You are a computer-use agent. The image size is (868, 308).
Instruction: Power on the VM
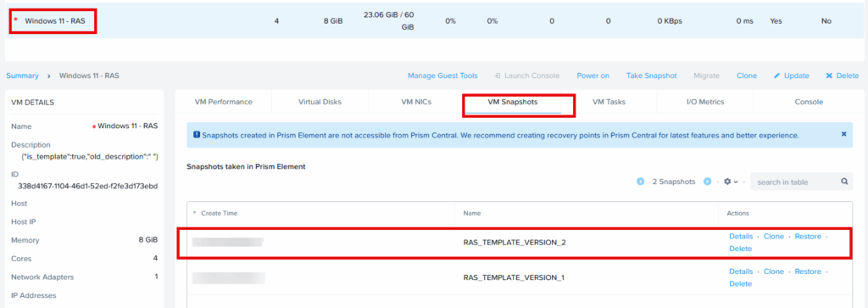593,76
